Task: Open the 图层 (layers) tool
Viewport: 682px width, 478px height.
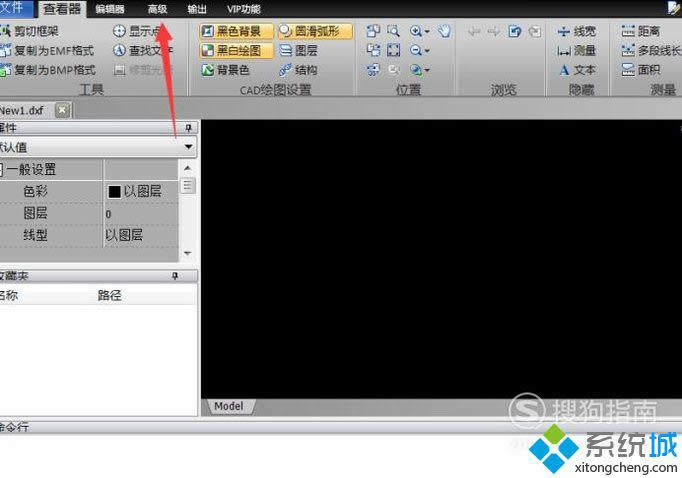Action: (x=298, y=50)
